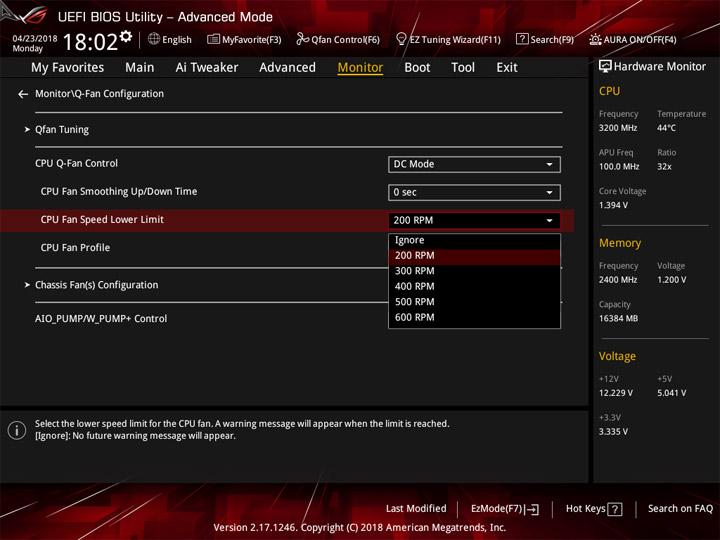The height and width of the screenshot is (540, 720).
Task: Open the Exit tab
Action: point(507,68)
